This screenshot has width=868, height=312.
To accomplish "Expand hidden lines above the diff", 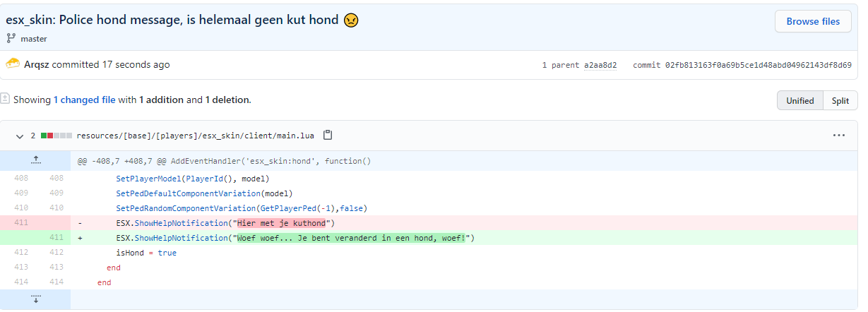I will tap(35, 161).
